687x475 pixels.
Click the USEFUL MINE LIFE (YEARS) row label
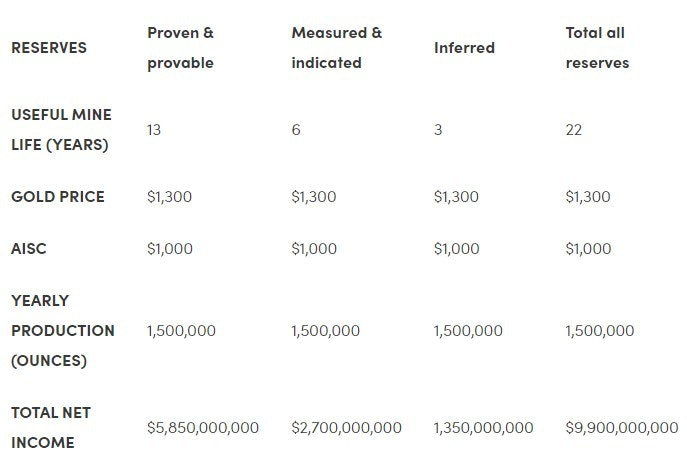(x=61, y=129)
